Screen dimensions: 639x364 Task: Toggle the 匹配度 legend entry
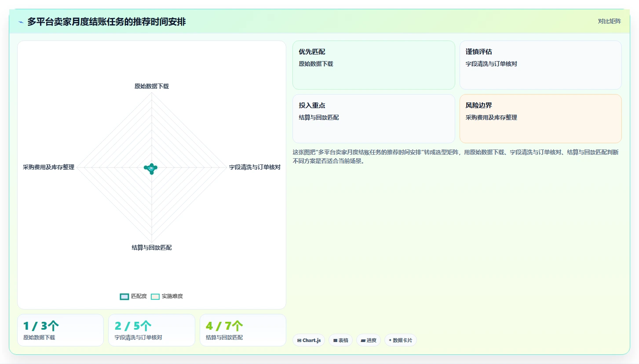(x=133, y=296)
